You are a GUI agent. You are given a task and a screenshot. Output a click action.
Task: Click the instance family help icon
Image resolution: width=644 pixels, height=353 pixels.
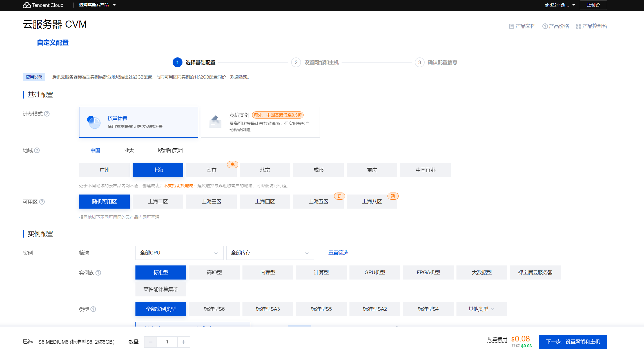coord(98,273)
